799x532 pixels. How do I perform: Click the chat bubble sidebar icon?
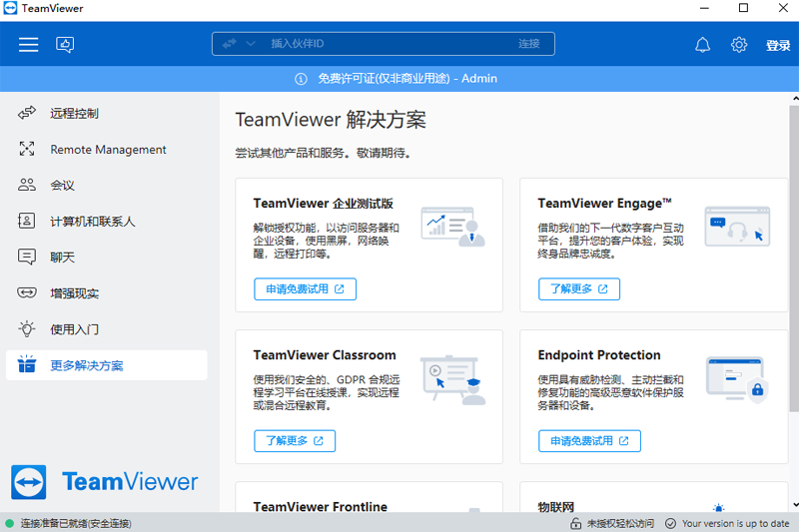(x=27, y=257)
